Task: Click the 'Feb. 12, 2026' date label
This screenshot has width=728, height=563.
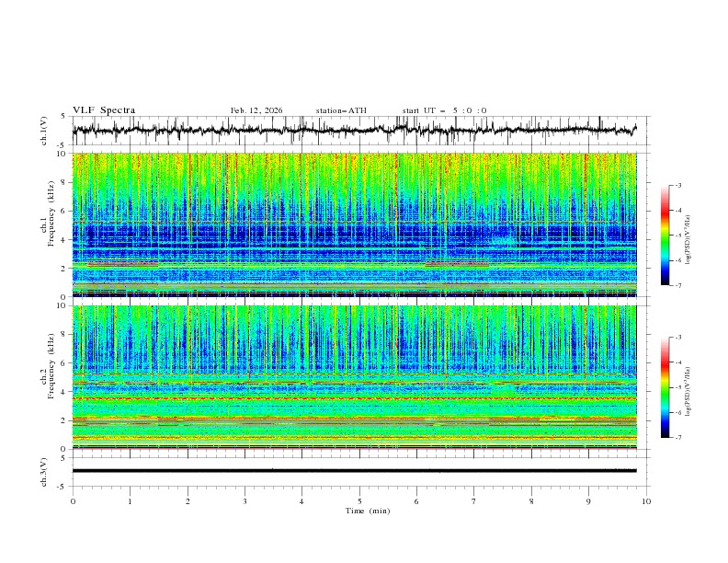Action: click(256, 110)
